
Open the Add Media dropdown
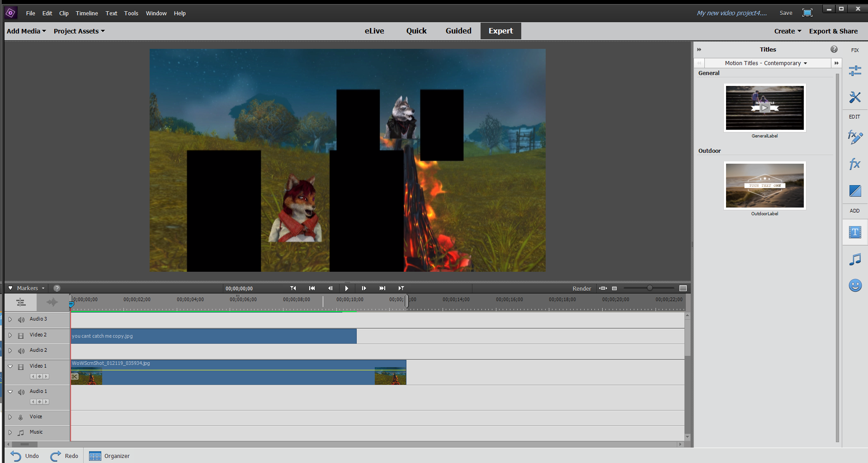(x=26, y=31)
